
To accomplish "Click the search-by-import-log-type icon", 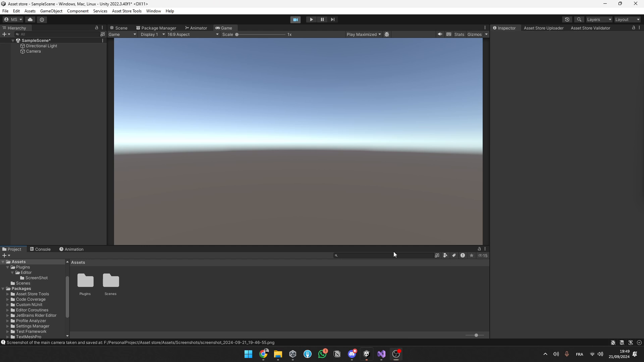I will click(x=463, y=255).
